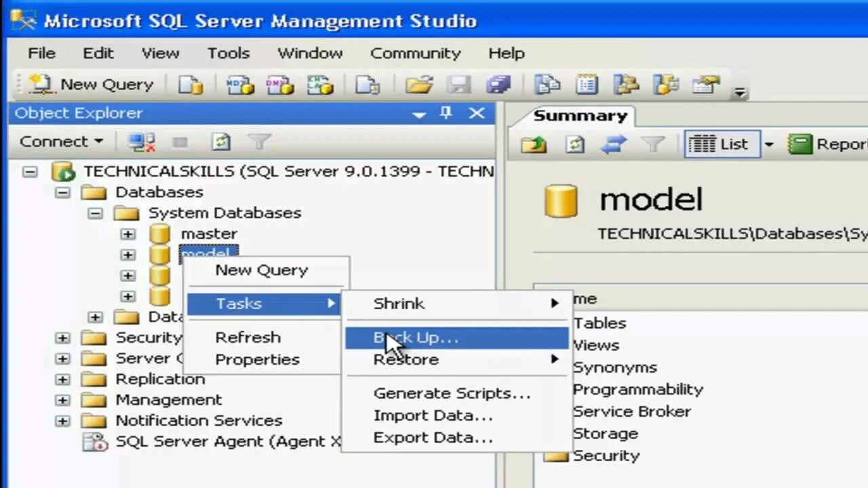The image size is (868, 488).
Task: Click the Report button in Summary toolbar
Action: click(827, 144)
